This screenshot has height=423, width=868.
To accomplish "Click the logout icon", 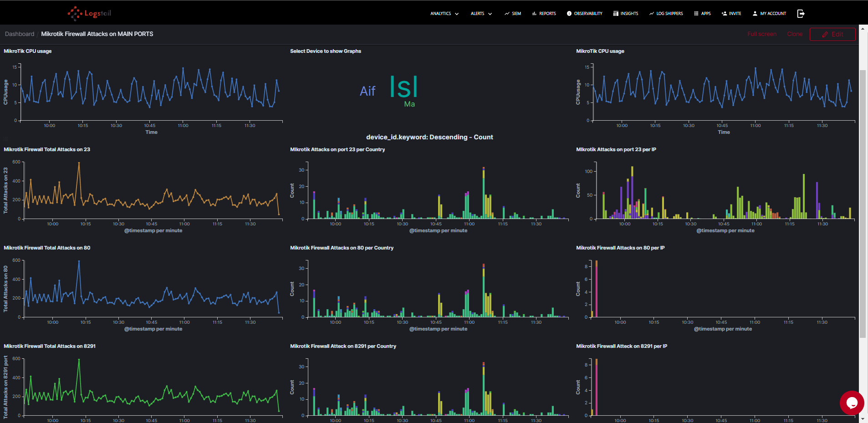I will [x=801, y=14].
